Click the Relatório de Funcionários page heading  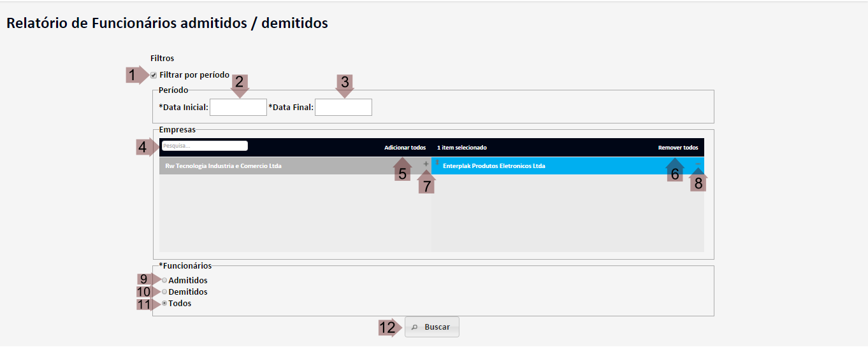point(167,24)
